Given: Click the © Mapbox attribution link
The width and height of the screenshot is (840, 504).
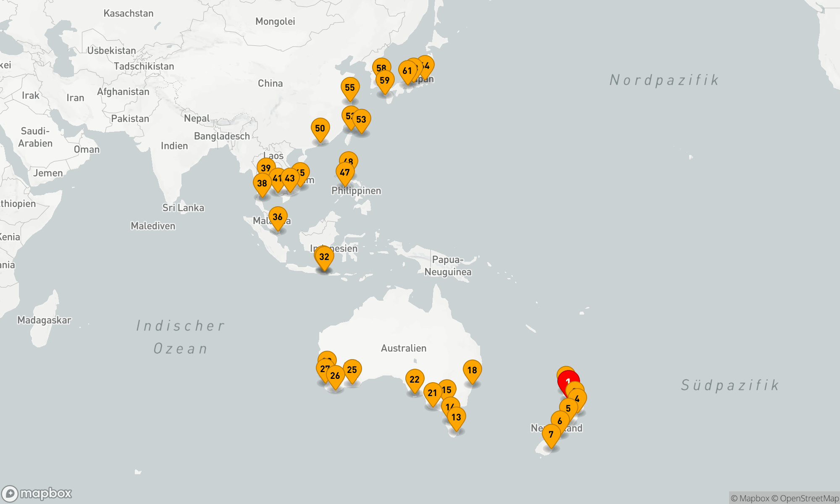Looking at the screenshot, I should pos(750,498).
